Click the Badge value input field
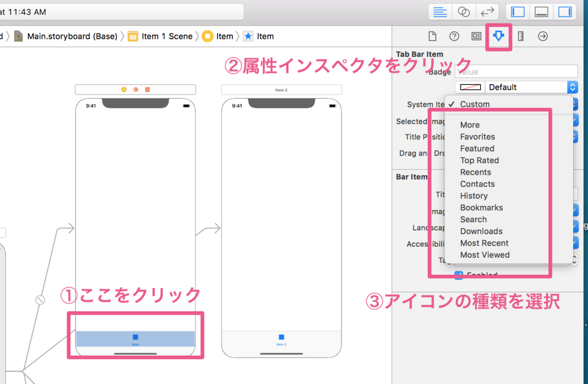Viewport: 588px width, 384px height. 516,72
